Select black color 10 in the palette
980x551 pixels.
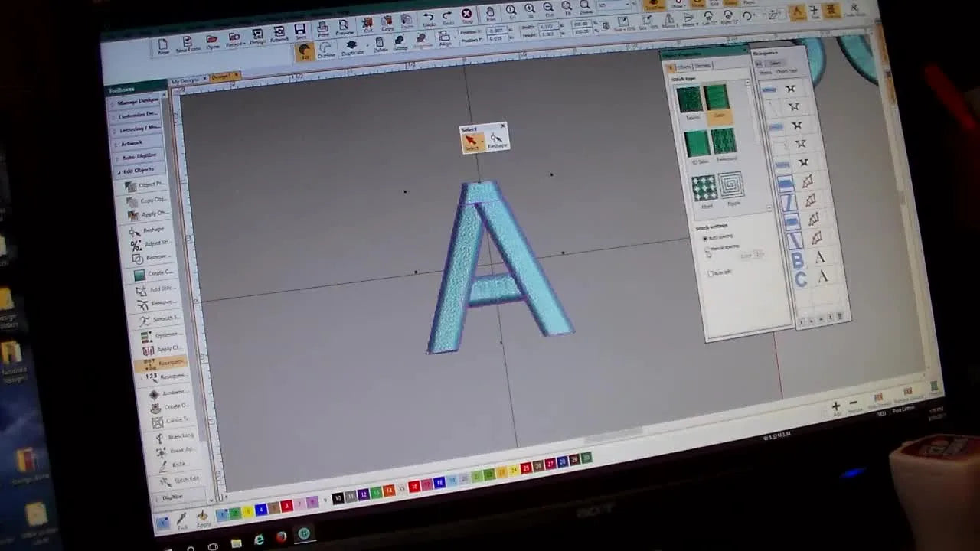click(338, 499)
